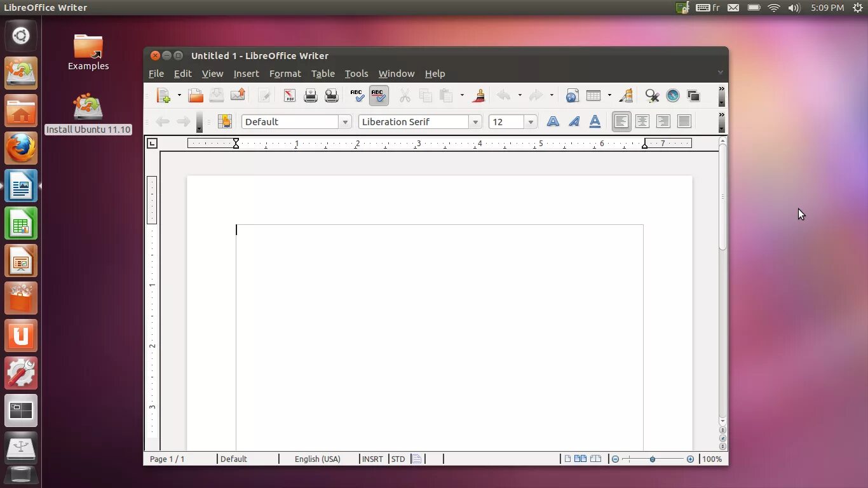Open the Insert menu

pyautogui.click(x=246, y=74)
